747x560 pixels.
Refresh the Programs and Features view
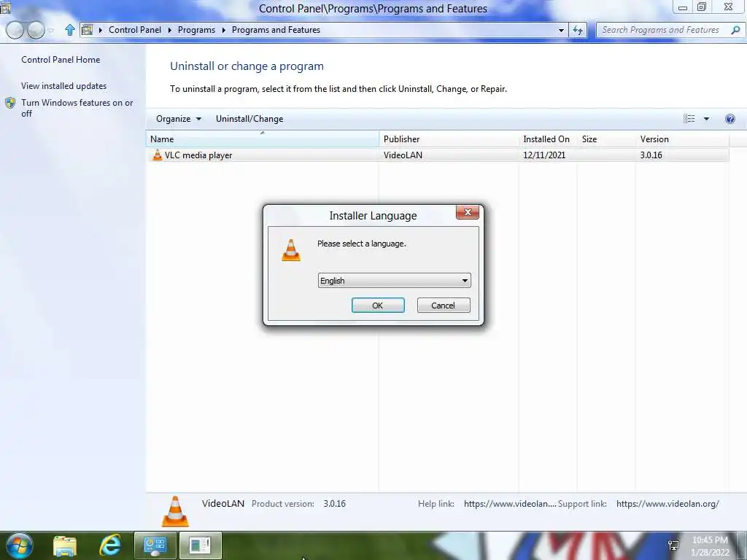(578, 30)
